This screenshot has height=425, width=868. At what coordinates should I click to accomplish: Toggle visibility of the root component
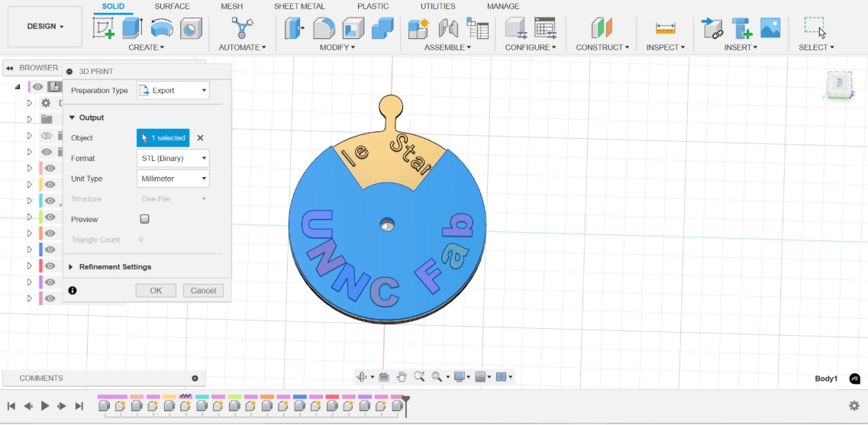pyautogui.click(x=37, y=87)
